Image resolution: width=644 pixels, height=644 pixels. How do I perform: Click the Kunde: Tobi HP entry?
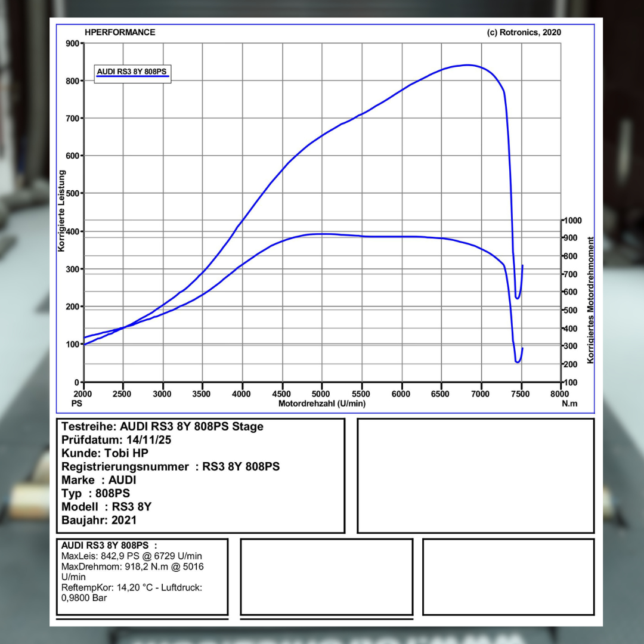coord(105,453)
